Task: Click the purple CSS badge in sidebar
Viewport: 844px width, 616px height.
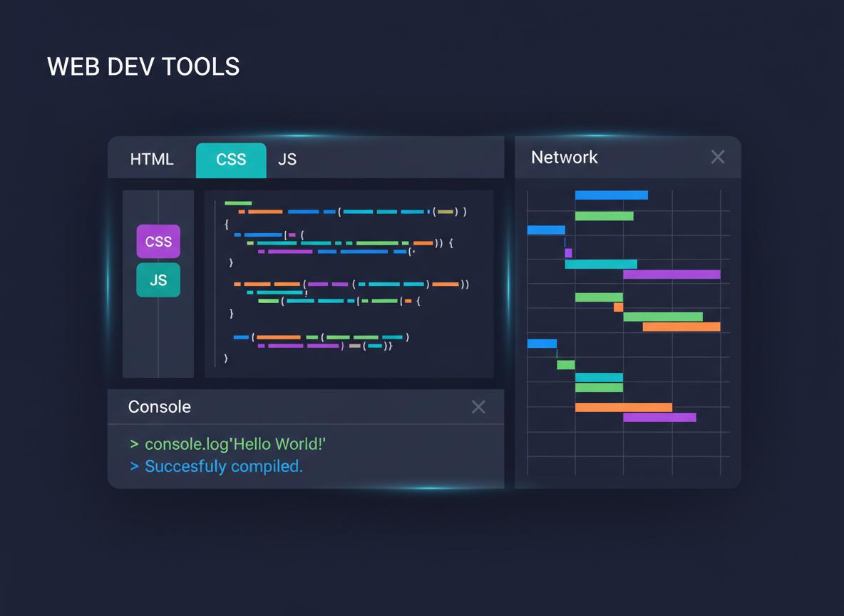Action: click(x=158, y=242)
